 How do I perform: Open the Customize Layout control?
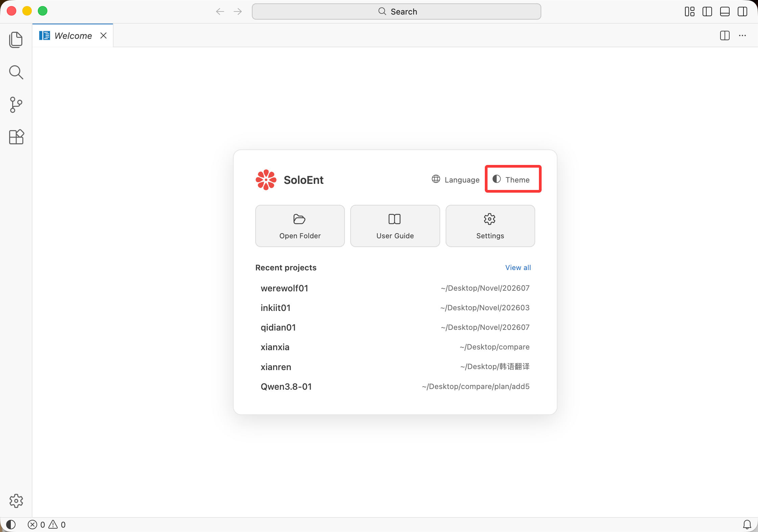point(690,11)
